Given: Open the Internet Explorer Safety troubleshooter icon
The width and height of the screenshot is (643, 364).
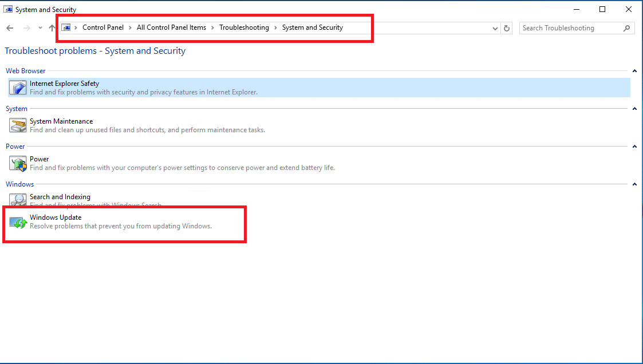Looking at the screenshot, I should click(x=18, y=88).
